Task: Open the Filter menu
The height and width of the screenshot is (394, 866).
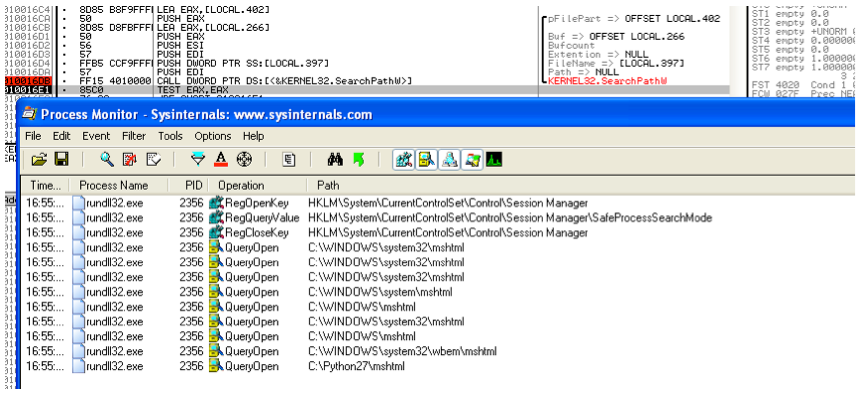Action: pyautogui.click(x=134, y=136)
